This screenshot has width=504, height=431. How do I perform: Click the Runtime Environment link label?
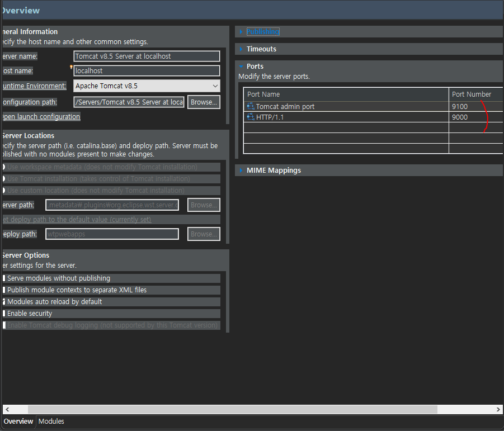pos(34,86)
